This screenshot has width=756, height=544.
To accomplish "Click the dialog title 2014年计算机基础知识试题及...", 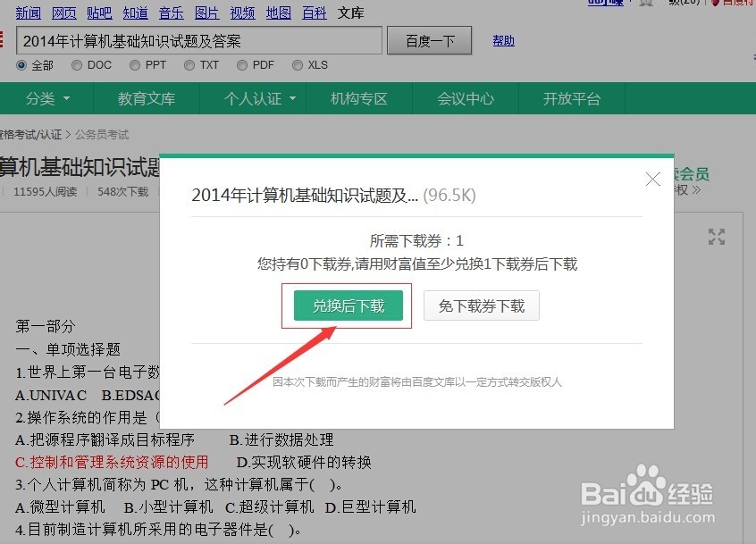I will (305, 195).
